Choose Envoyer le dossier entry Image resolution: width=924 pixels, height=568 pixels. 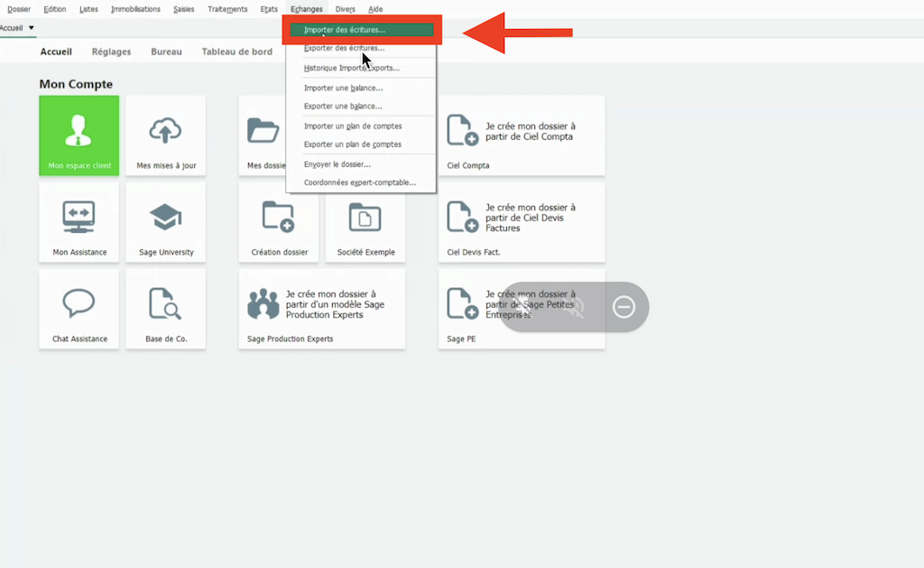[362, 164]
